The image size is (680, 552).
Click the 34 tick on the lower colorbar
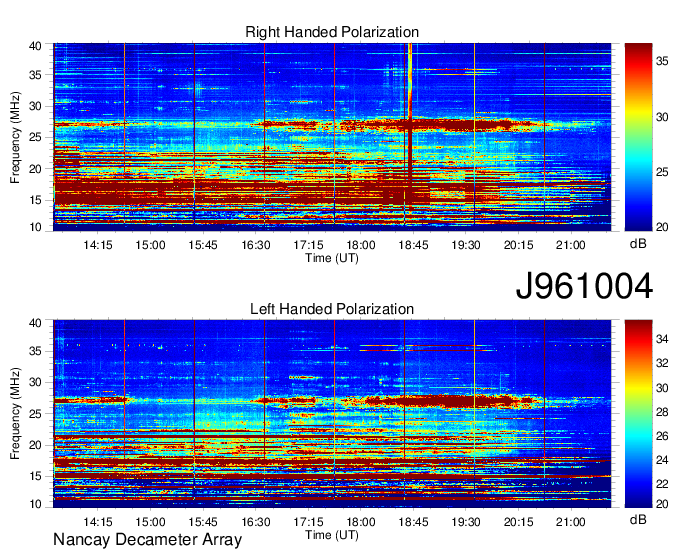[x=662, y=339]
